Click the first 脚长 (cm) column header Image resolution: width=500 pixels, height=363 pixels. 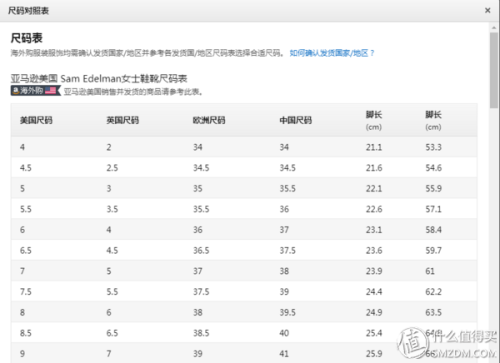click(374, 121)
